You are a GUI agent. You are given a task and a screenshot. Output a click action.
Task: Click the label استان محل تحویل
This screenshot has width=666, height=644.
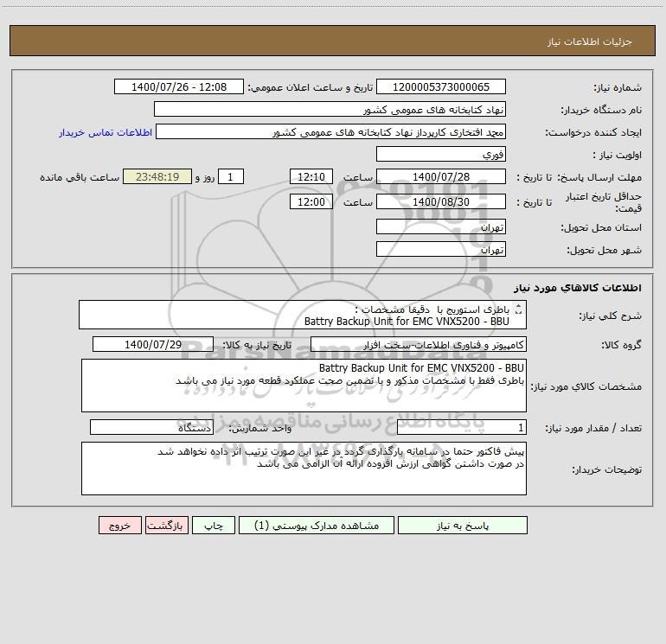point(601,228)
